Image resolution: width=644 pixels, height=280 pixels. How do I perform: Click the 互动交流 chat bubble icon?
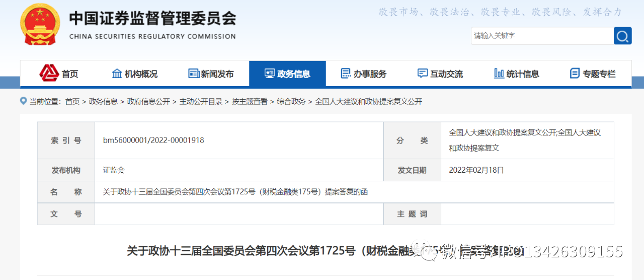[423, 74]
